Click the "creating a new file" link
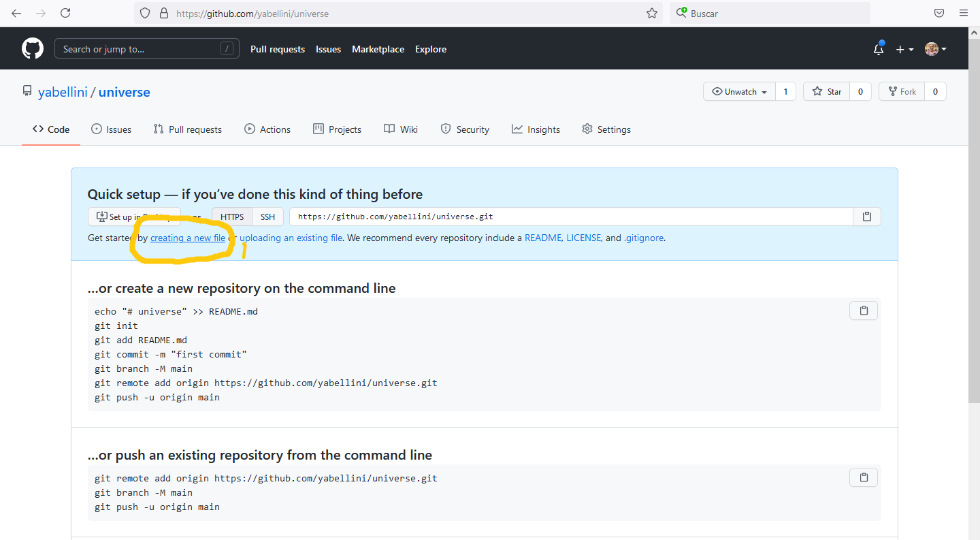 pyautogui.click(x=188, y=238)
